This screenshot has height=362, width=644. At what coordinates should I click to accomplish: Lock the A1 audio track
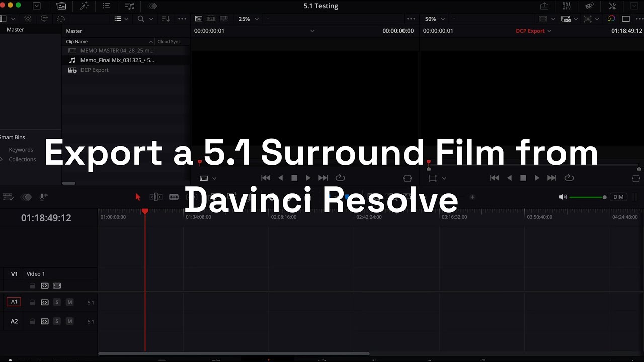pyautogui.click(x=32, y=302)
